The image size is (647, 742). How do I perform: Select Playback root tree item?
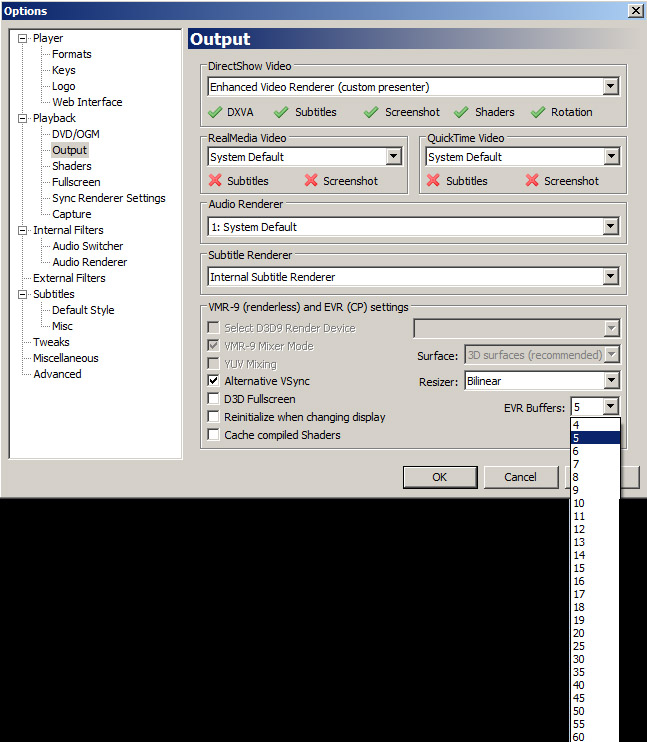[x=54, y=118]
